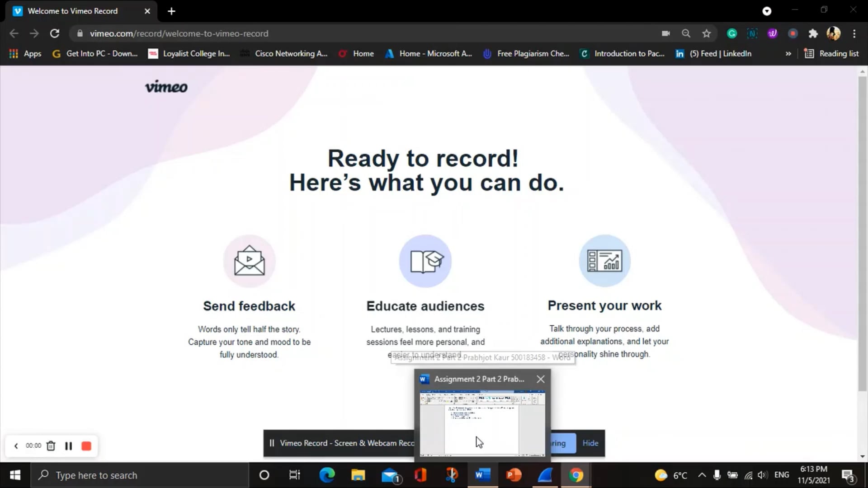
Task: Open Chrome's three-dot menu
Action: [854, 33]
